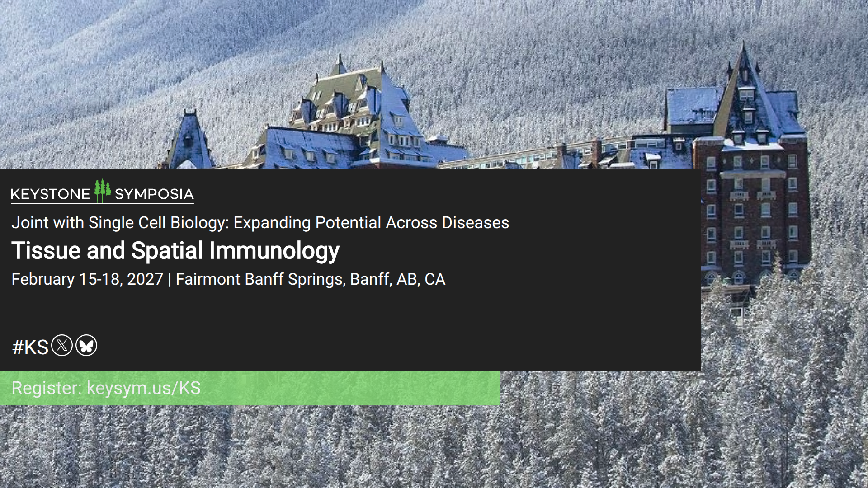Click the Joint with Single Cell Biology subtitle
Image resolution: width=868 pixels, height=488 pixels.
pyautogui.click(x=260, y=223)
